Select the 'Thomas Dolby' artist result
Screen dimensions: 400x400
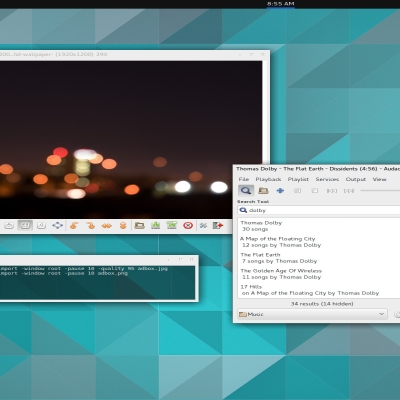click(x=319, y=226)
